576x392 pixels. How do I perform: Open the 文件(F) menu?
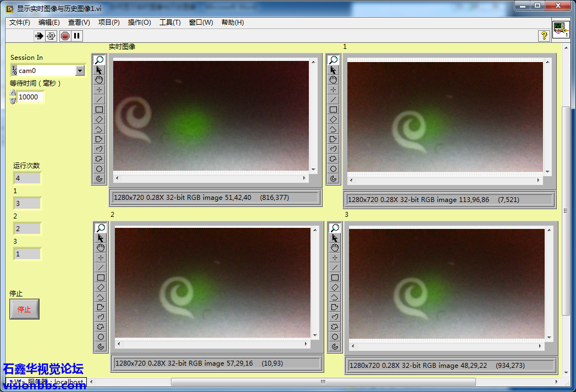point(20,23)
